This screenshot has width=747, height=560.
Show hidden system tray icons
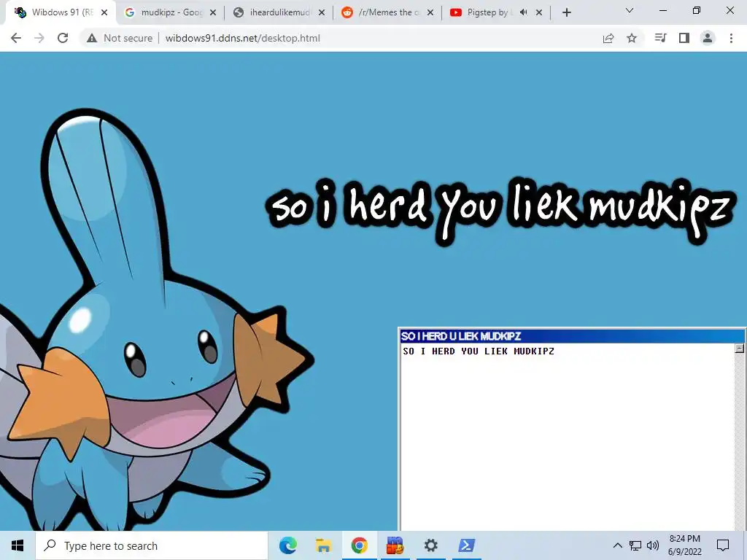(x=617, y=545)
